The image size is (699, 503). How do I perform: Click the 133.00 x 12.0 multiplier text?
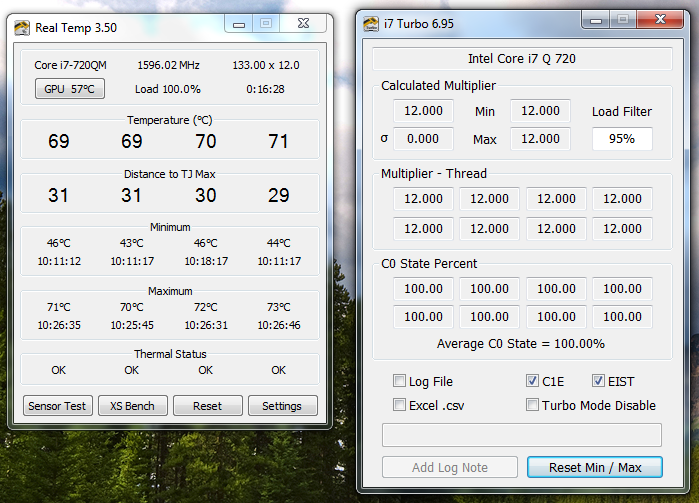pyautogui.click(x=266, y=65)
